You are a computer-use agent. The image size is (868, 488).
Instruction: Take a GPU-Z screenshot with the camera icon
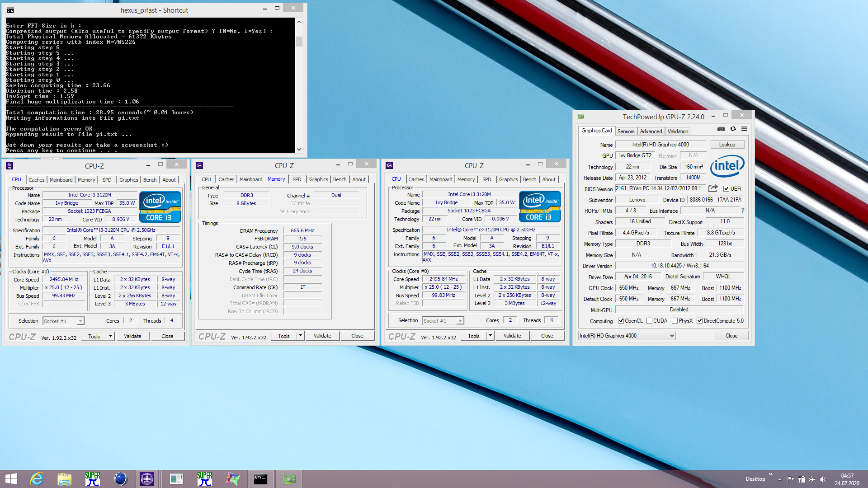click(721, 129)
